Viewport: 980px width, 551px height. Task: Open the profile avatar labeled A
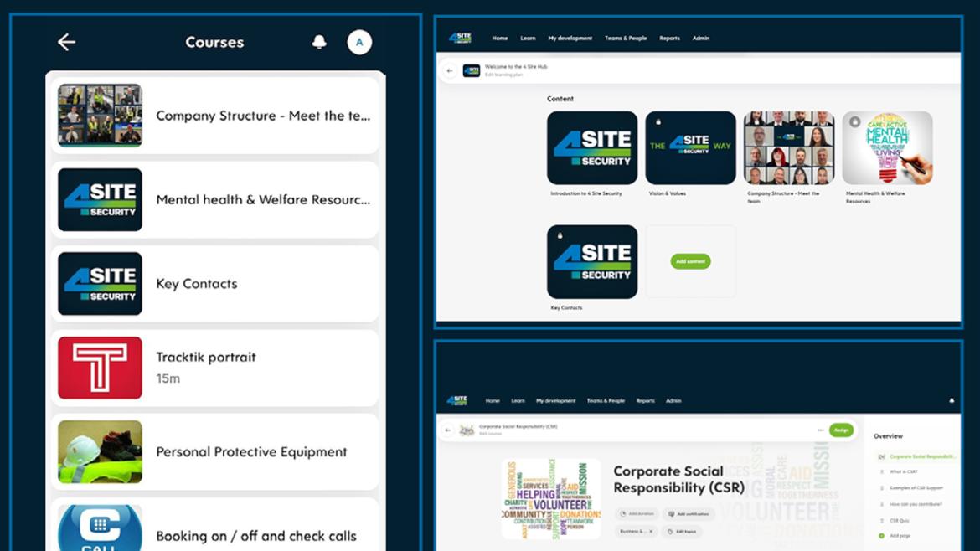(x=359, y=42)
